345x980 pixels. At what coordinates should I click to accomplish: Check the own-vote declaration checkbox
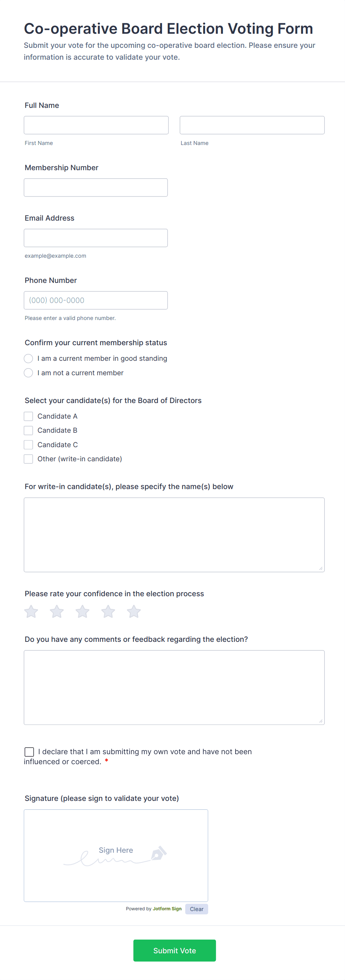coord(29,752)
